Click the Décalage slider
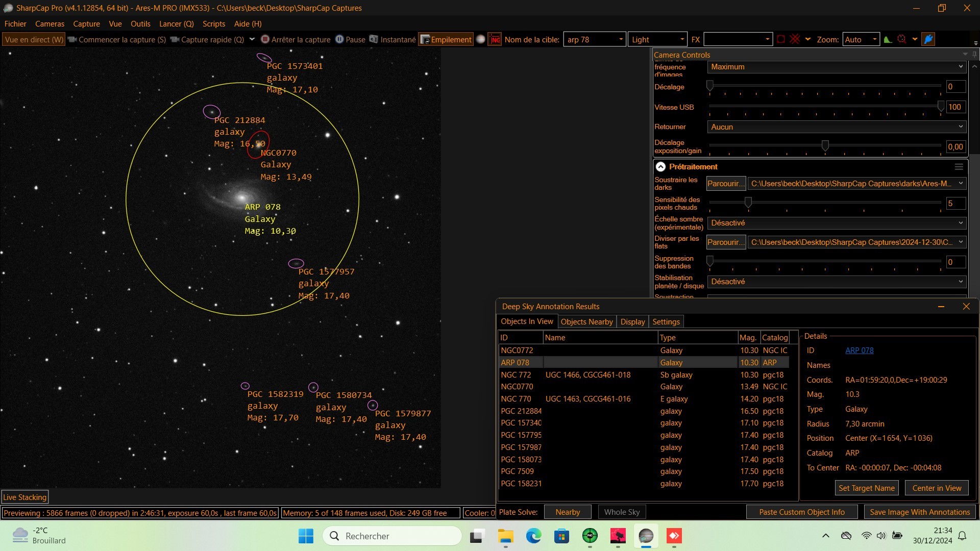980x551 pixels. (x=825, y=87)
